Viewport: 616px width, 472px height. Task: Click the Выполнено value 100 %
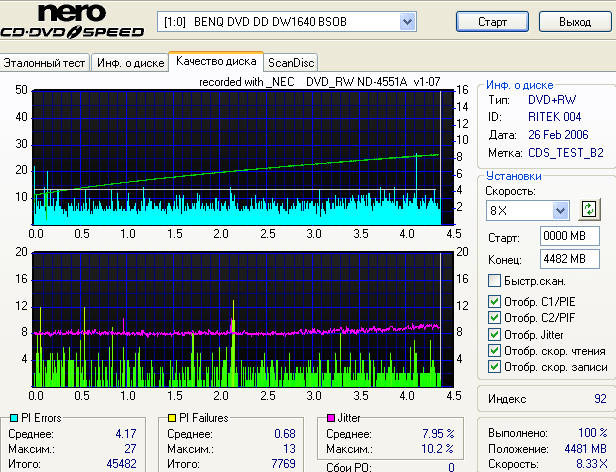click(x=593, y=433)
